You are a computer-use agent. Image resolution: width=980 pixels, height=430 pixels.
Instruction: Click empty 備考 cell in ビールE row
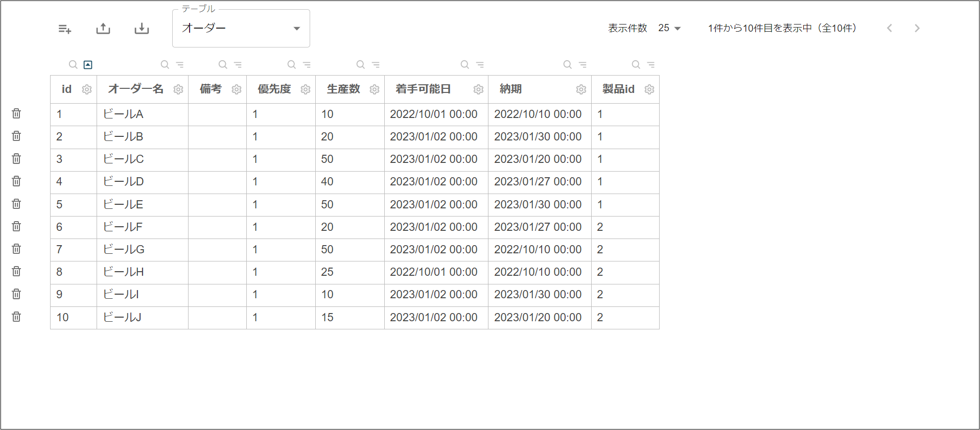pyautogui.click(x=218, y=205)
